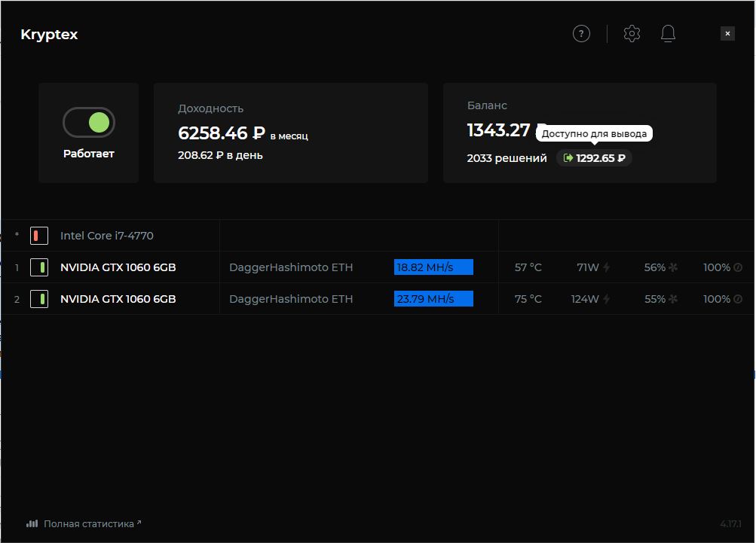Click the Баланс heading
Viewport: 756px width, 543px height.
(487, 105)
